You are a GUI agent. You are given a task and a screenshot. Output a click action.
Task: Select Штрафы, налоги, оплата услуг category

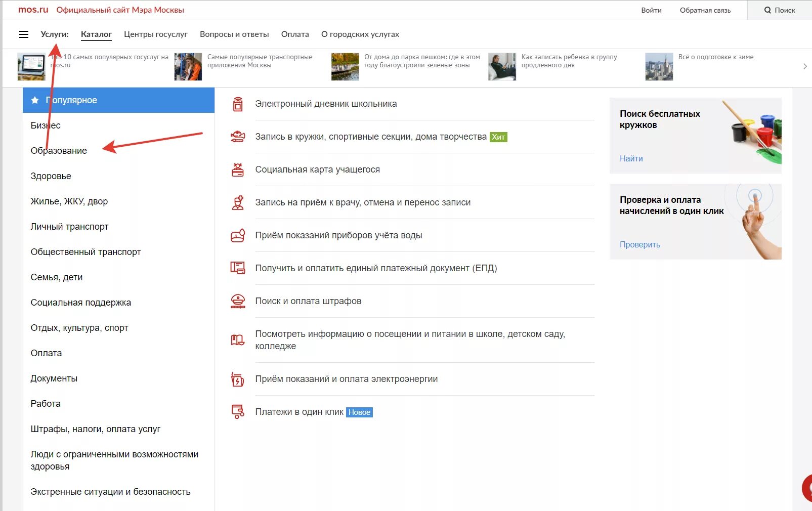pos(96,429)
